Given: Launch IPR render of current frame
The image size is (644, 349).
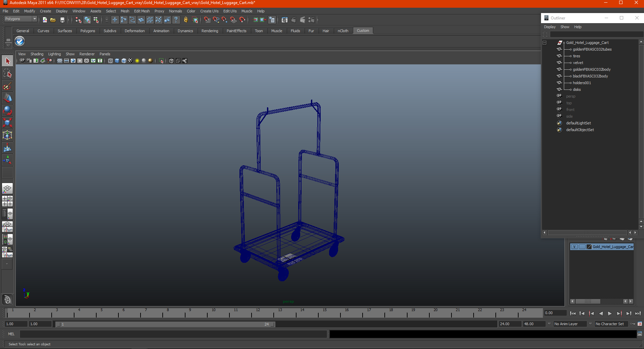Looking at the screenshot, I should [x=302, y=20].
